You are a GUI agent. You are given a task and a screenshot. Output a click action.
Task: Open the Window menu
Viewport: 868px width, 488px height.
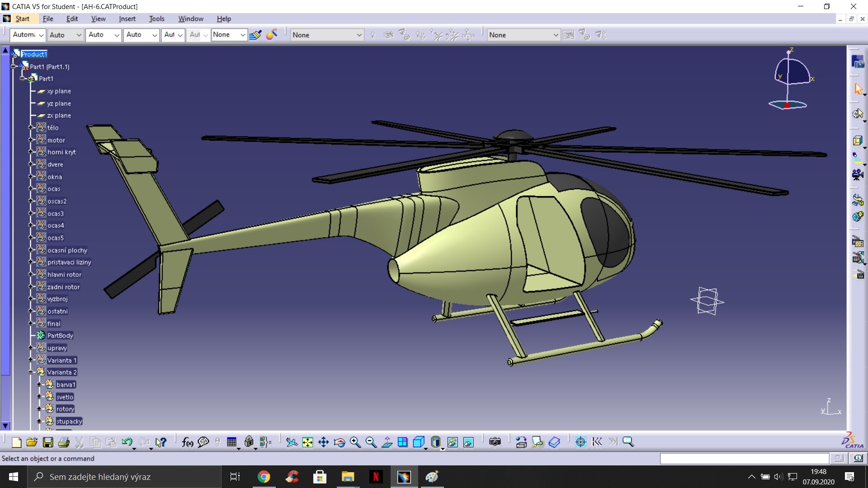click(191, 19)
